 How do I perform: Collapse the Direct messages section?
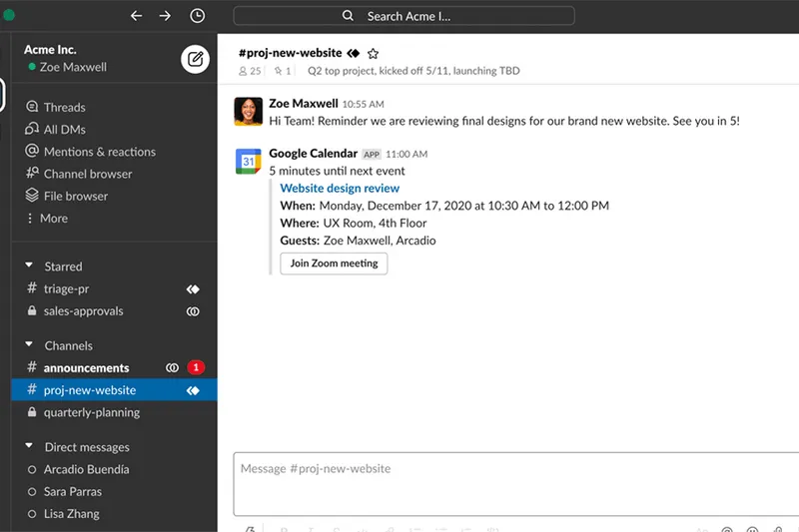pos(29,446)
